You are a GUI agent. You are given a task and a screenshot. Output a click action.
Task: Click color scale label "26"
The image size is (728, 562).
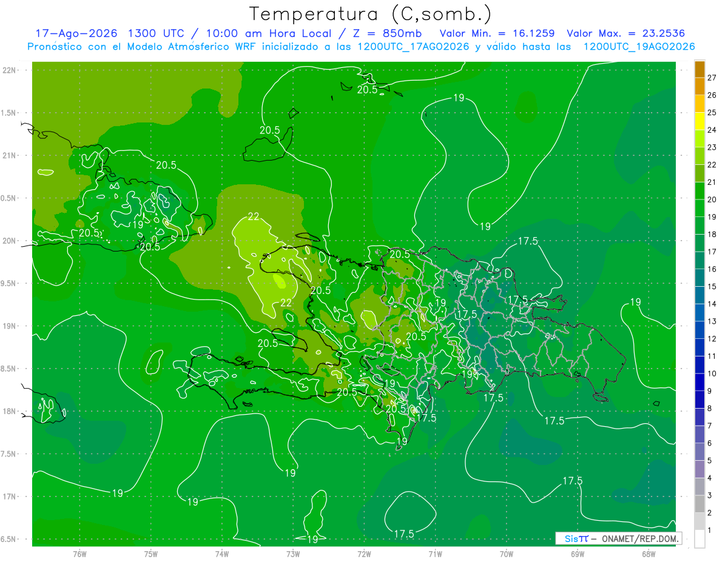[x=712, y=95]
